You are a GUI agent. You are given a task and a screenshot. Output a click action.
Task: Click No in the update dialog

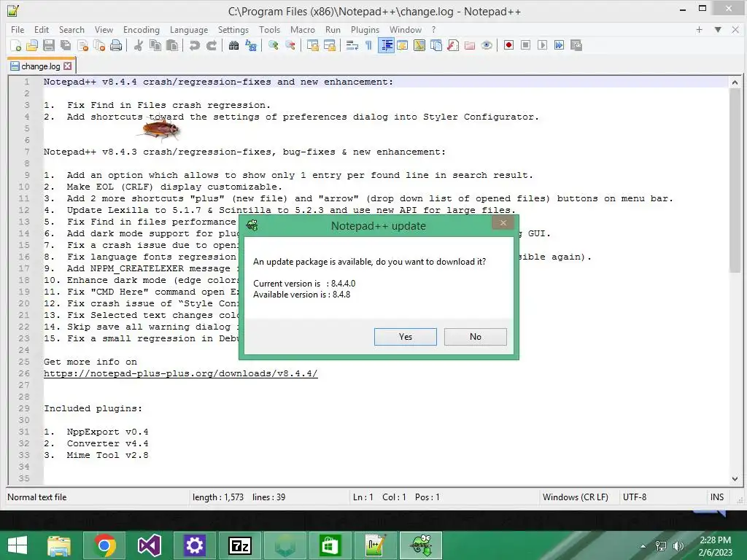[x=476, y=337]
